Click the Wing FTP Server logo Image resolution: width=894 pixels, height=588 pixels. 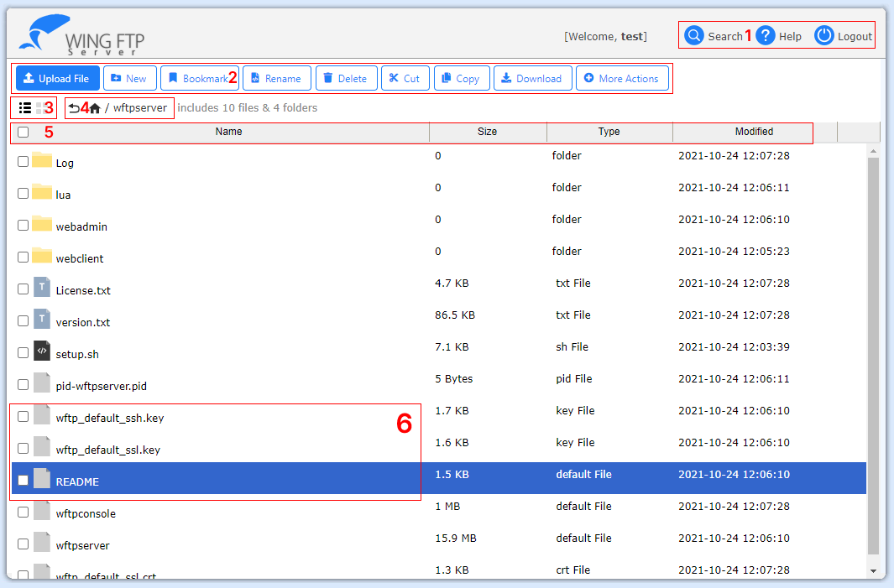[82, 35]
